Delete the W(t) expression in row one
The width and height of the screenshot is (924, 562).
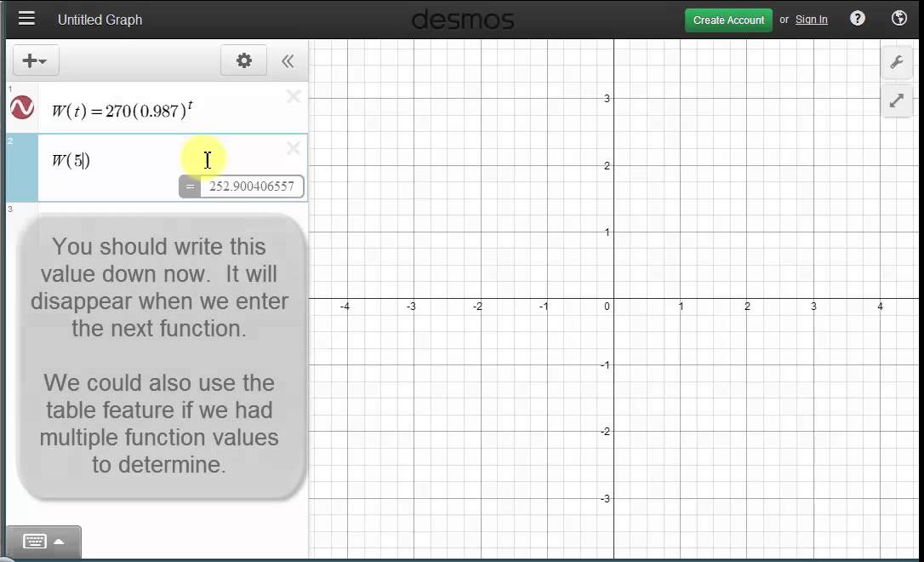coord(294,96)
